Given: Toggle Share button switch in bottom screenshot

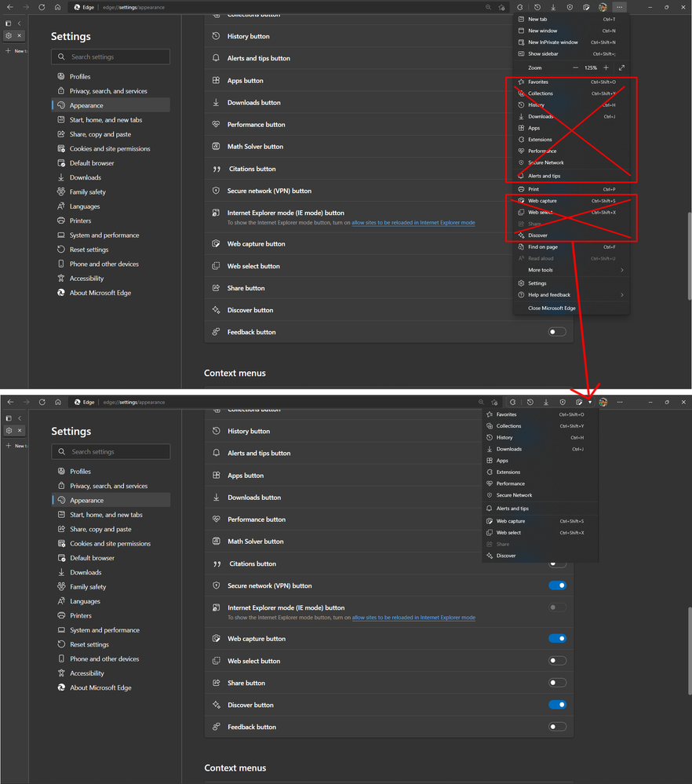Looking at the screenshot, I should coord(558,683).
